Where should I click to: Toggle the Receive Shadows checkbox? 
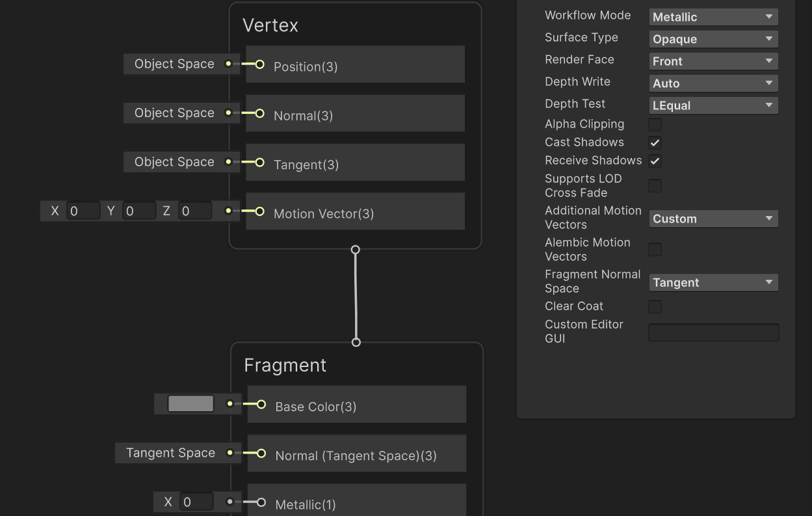point(655,161)
